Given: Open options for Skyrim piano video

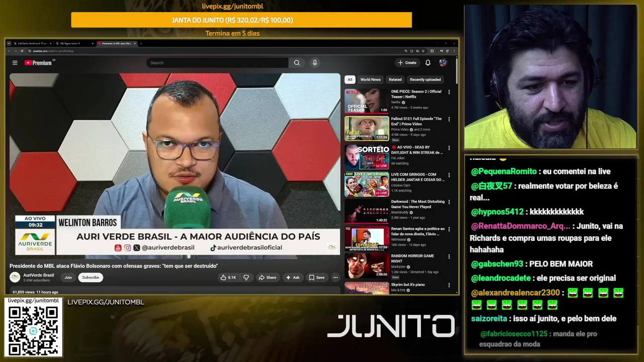Looking at the screenshot, I should (x=449, y=285).
